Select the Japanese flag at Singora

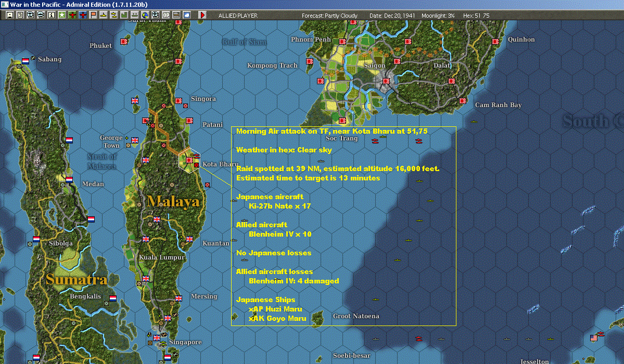coord(179,101)
